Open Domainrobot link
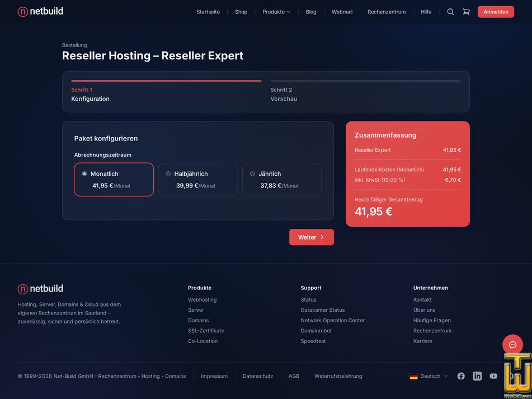Image resolution: width=532 pixels, height=399 pixels. 316,331
